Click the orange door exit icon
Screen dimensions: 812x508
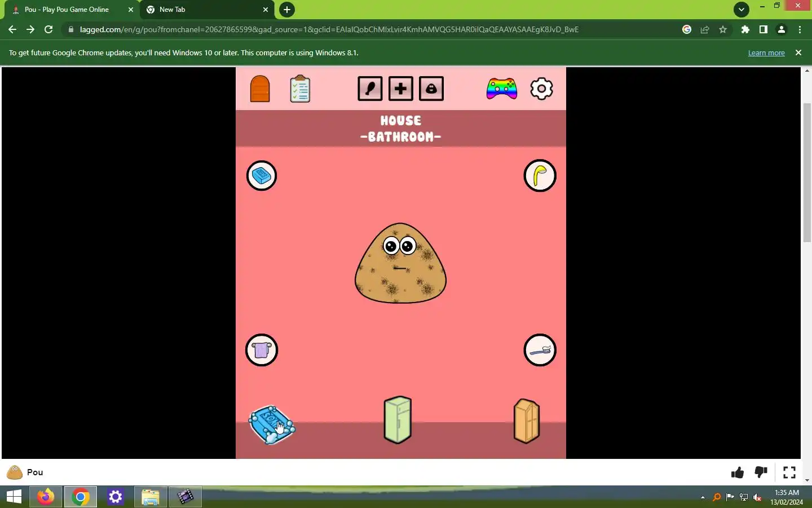(x=260, y=89)
